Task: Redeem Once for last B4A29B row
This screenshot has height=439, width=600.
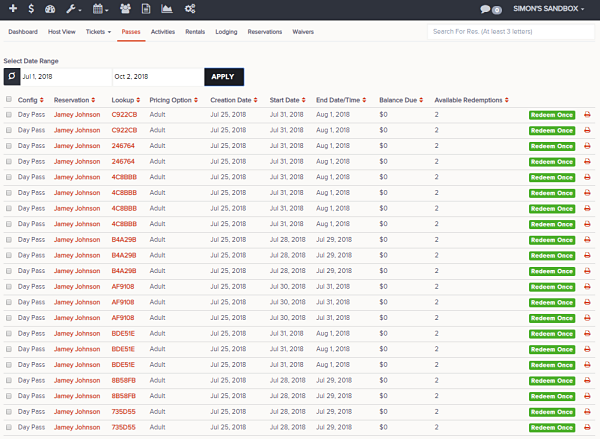Action: point(552,271)
